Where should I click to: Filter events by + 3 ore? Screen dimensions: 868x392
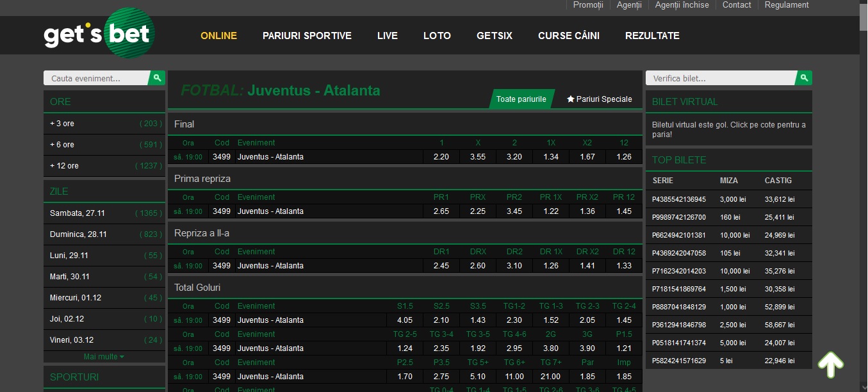104,124
